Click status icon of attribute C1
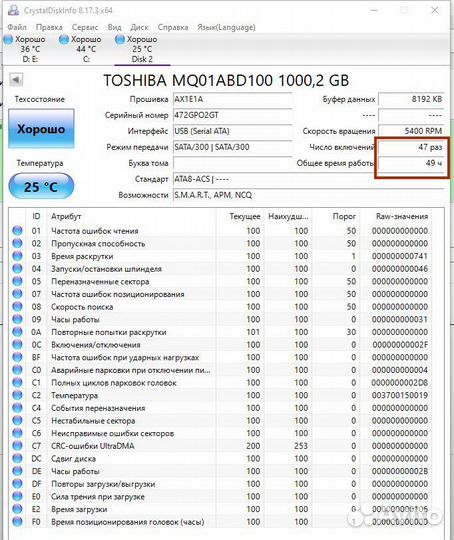This screenshot has height=540, width=454. [x=17, y=383]
